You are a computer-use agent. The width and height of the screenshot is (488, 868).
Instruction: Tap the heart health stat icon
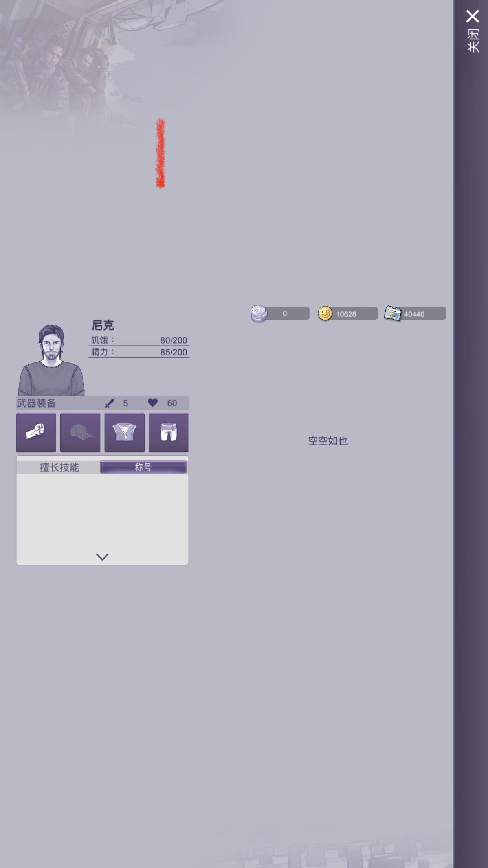pyautogui.click(x=152, y=403)
